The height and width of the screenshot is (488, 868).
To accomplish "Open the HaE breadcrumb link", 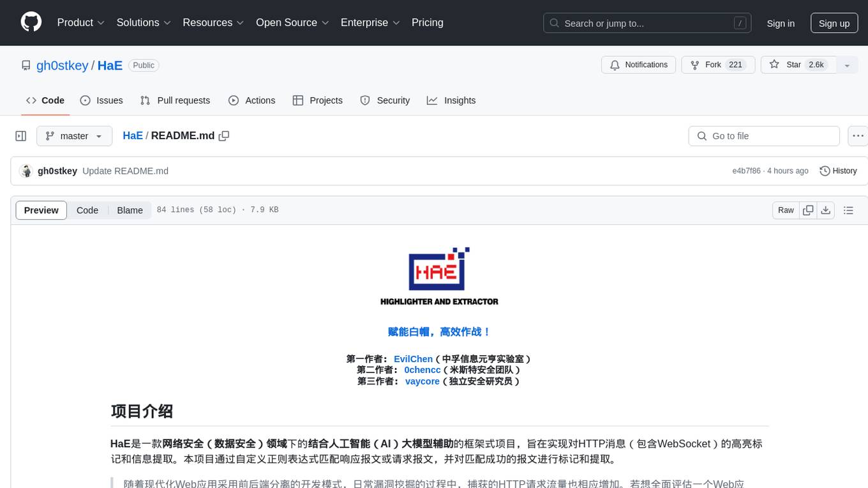I will [133, 135].
